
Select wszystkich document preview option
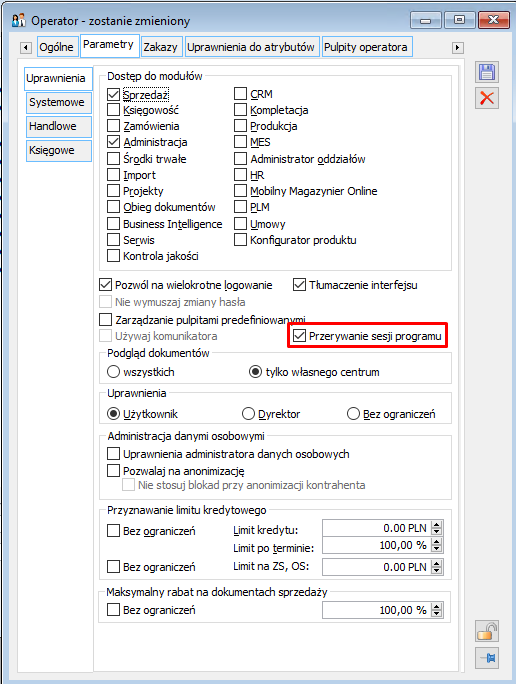[113, 372]
